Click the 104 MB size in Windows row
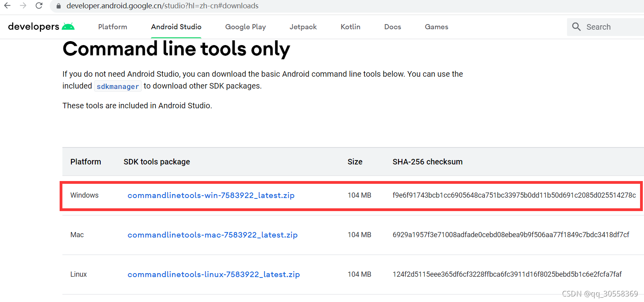The height and width of the screenshot is (302, 644). [359, 195]
